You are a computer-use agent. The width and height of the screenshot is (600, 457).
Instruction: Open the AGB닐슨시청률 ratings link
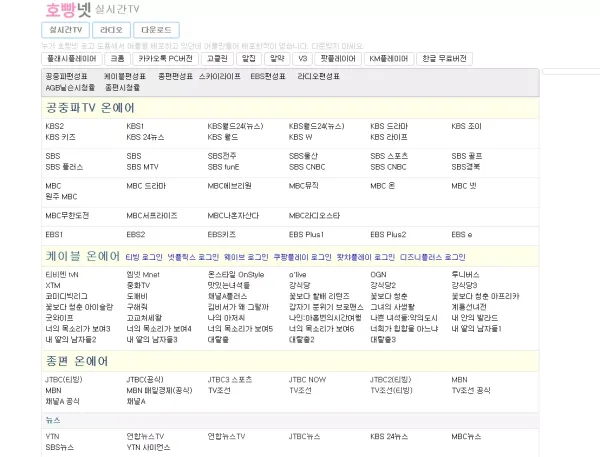point(70,88)
